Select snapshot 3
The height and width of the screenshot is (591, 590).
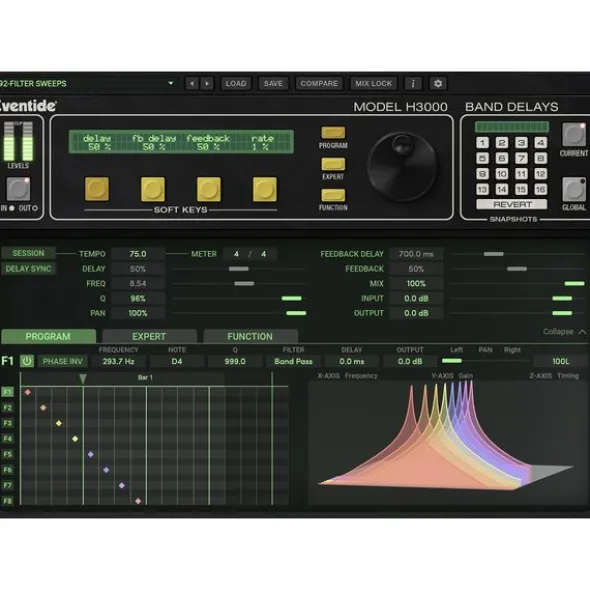tap(521, 142)
